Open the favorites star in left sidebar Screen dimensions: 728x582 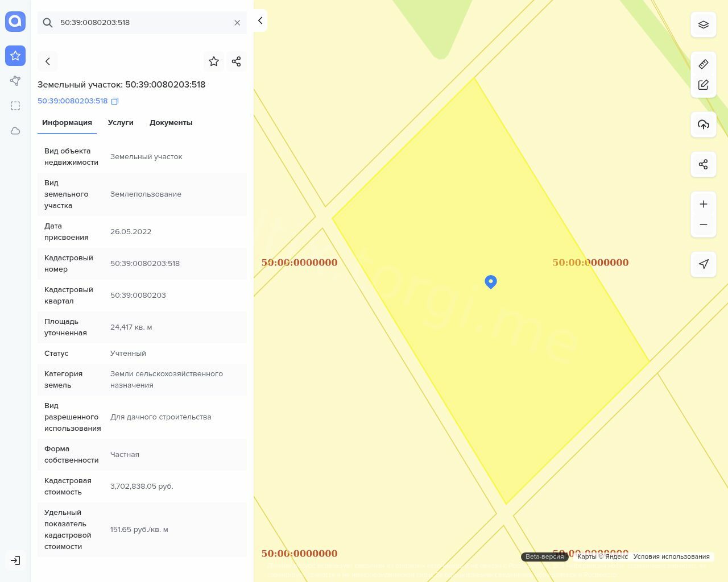[x=15, y=56]
